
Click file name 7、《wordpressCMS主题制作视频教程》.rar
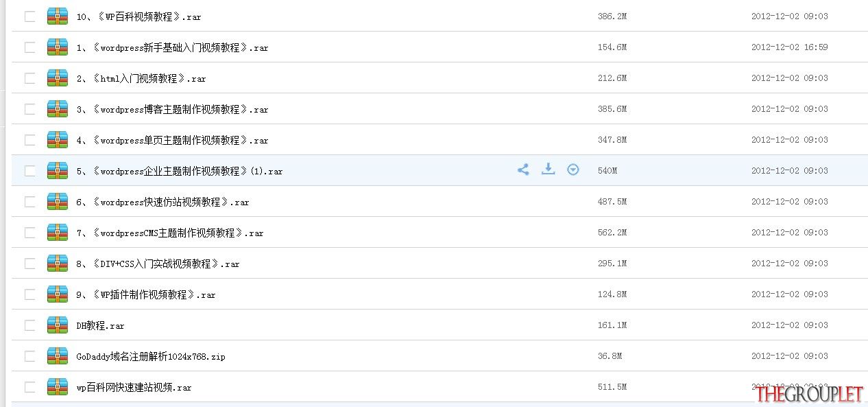tap(170, 233)
